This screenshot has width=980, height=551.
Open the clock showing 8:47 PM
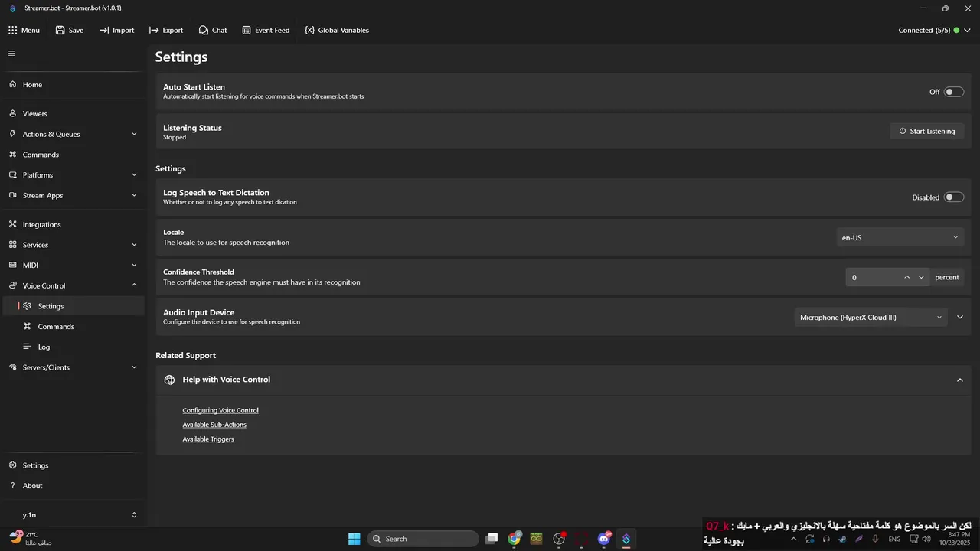[956, 539]
